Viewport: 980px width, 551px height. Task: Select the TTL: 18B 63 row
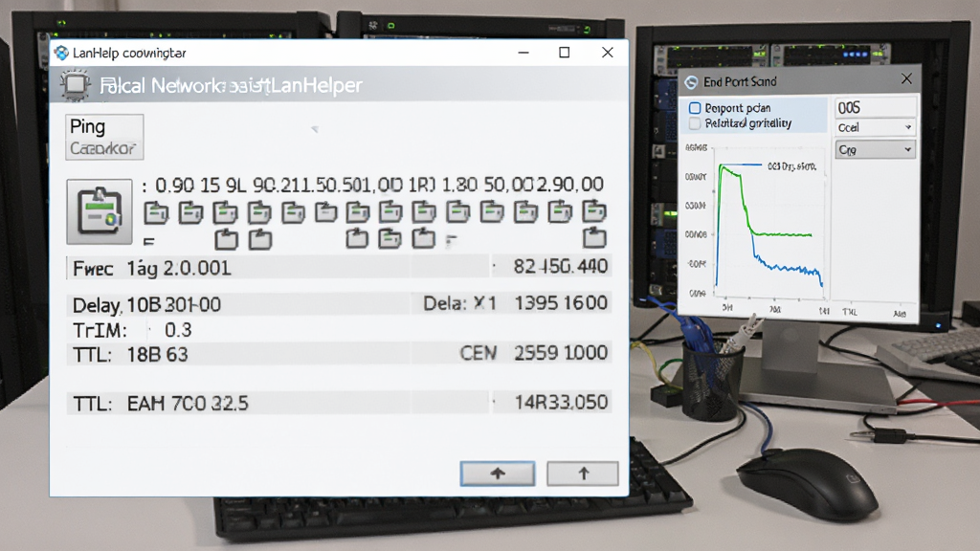pos(338,354)
